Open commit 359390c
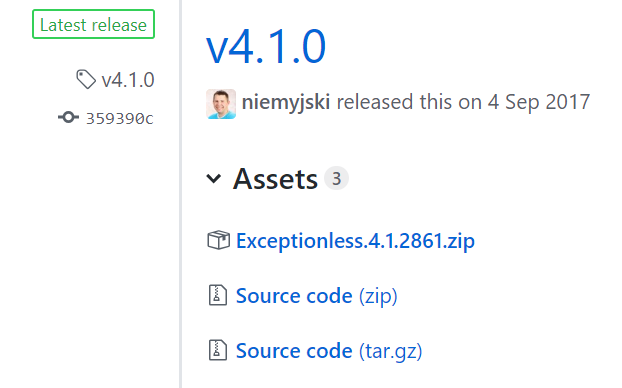This screenshot has height=388, width=622. coord(119,118)
